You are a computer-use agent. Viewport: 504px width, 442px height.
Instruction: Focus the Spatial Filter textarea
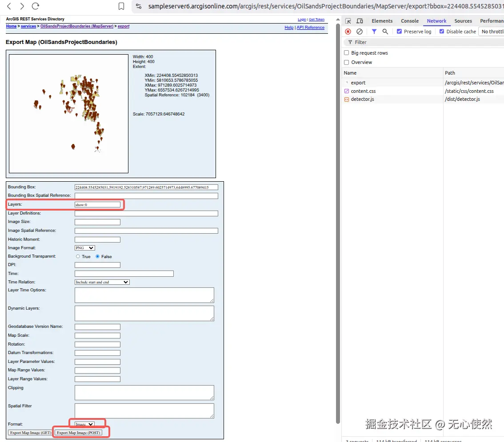coord(144,411)
